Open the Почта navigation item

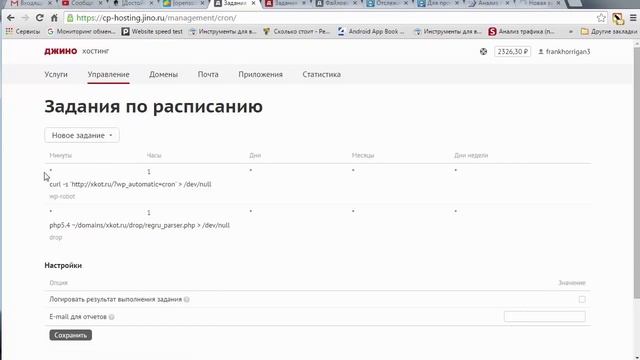(208, 74)
